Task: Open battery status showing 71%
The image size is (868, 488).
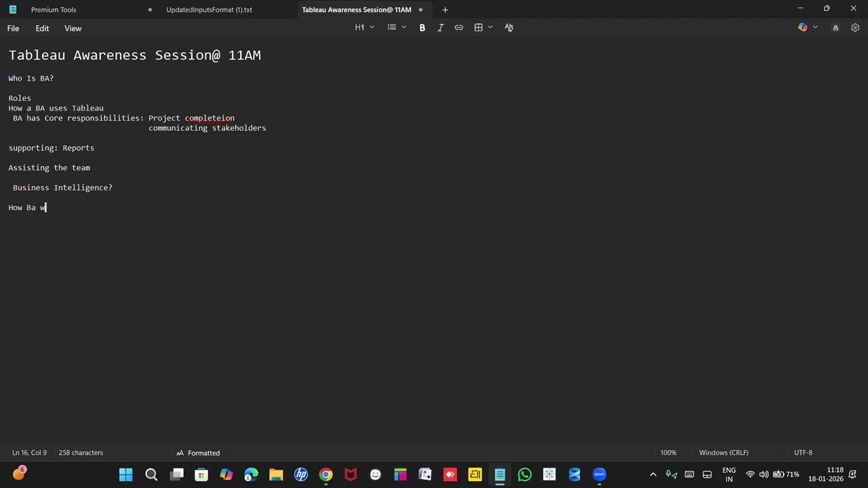Action: click(x=785, y=474)
